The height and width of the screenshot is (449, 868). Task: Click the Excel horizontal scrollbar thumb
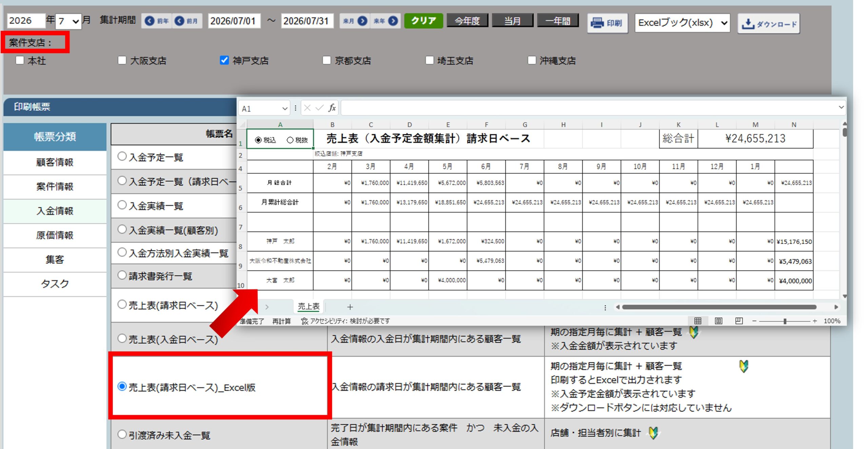[719, 307]
